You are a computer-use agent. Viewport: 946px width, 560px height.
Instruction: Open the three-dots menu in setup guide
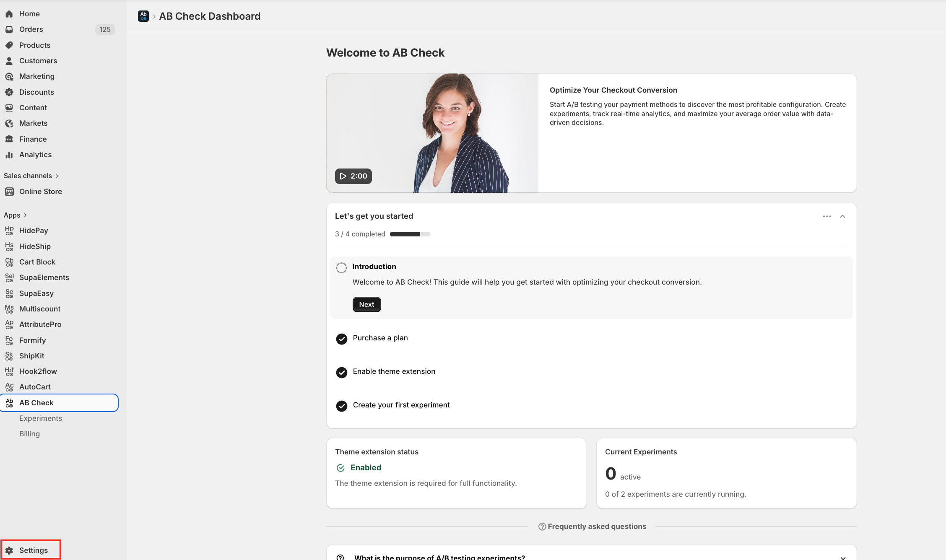coord(827,216)
